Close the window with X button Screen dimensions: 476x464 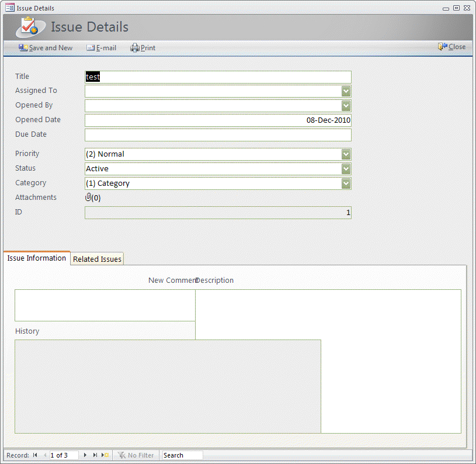(x=467, y=8)
